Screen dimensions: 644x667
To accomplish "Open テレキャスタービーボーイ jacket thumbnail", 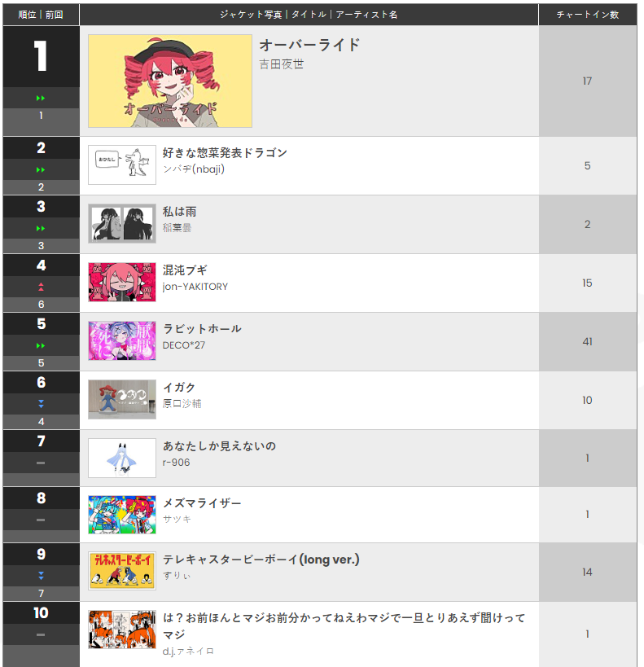I will point(122,571).
